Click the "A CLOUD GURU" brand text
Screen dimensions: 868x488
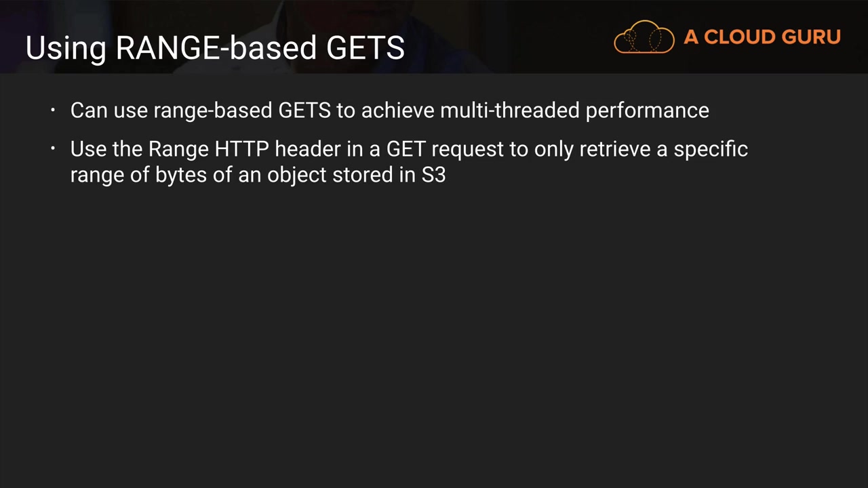tap(762, 37)
